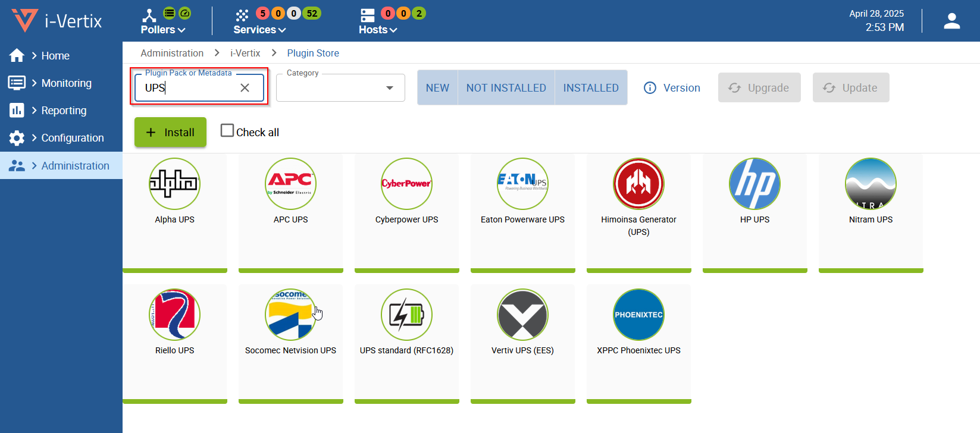The width and height of the screenshot is (980, 433).
Task: Select the Cyberpower UPS plugin logo
Action: (x=406, y=184)
